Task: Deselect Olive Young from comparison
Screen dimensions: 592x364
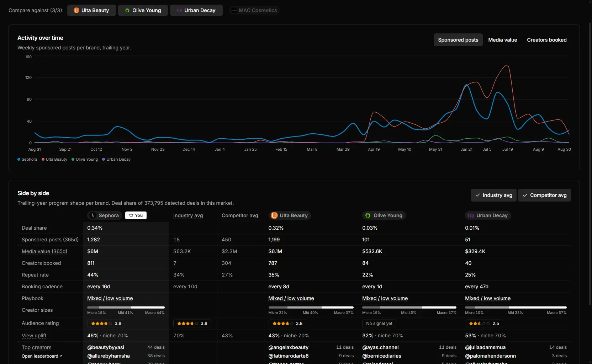Action: [143, 10]
